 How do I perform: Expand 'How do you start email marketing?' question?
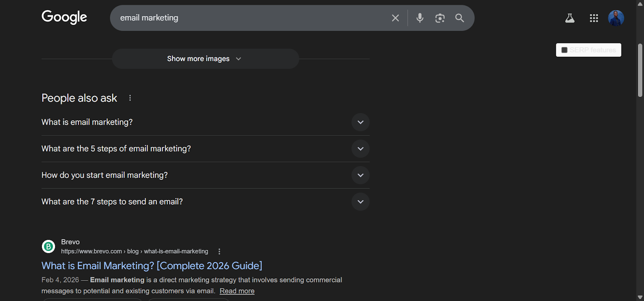pyautogui.click(x=360, y=175)
